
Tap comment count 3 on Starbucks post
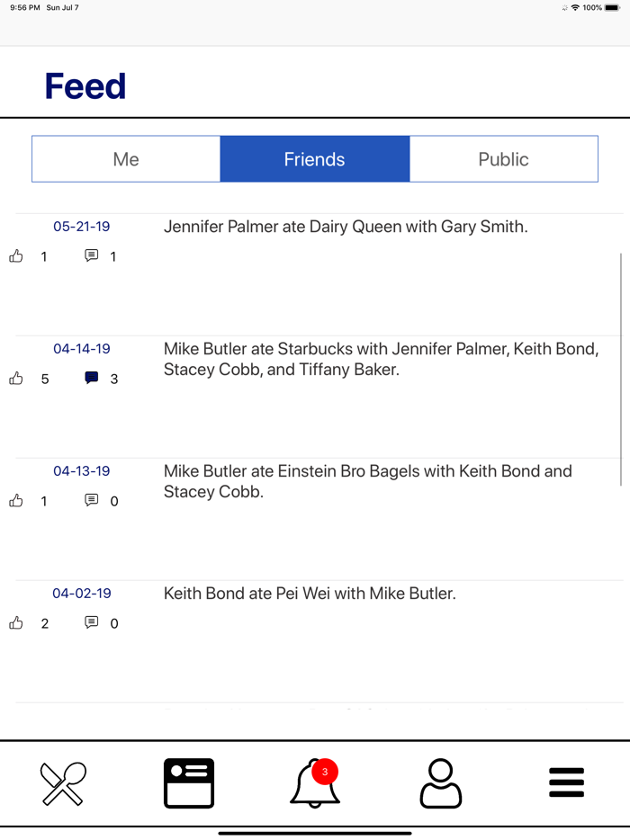[114, 380]
